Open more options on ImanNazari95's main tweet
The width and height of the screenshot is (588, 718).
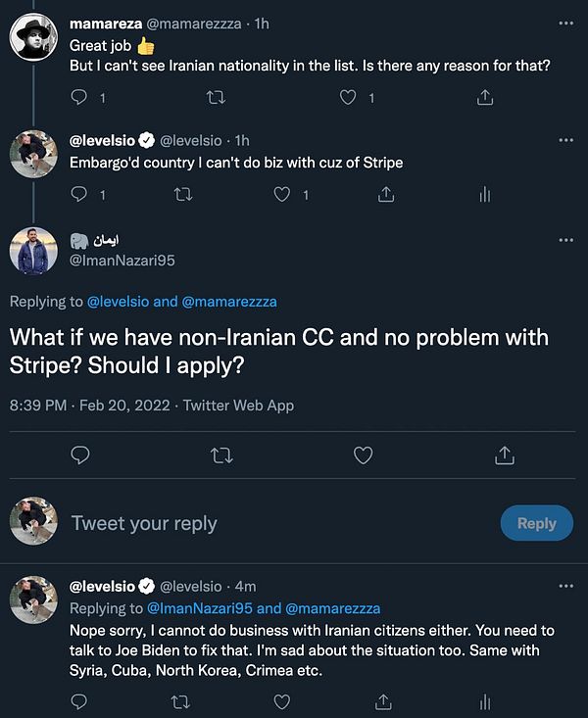565,240
